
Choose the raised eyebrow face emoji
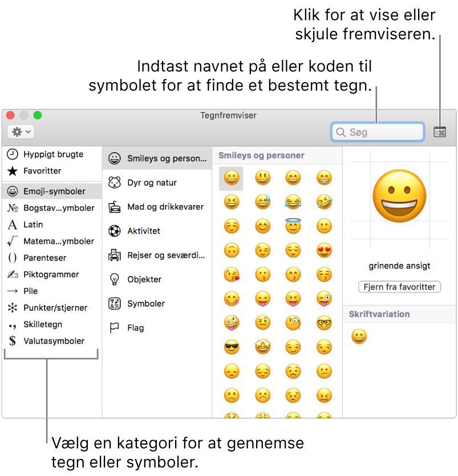(263, 323)
